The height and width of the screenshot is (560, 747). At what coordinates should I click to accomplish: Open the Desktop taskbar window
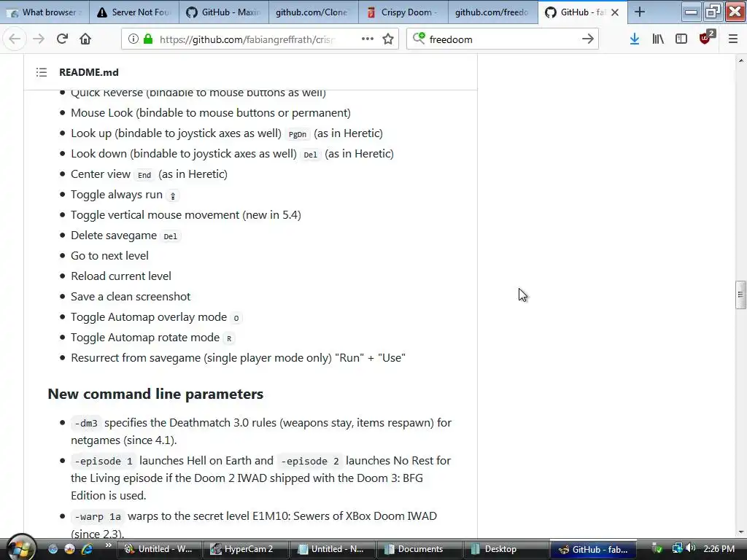click(x=506, y=549)
